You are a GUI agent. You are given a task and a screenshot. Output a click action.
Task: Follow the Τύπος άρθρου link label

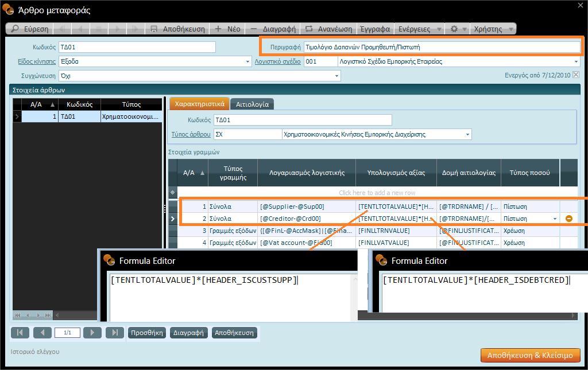pyautogui.click(x=191, y=134)
